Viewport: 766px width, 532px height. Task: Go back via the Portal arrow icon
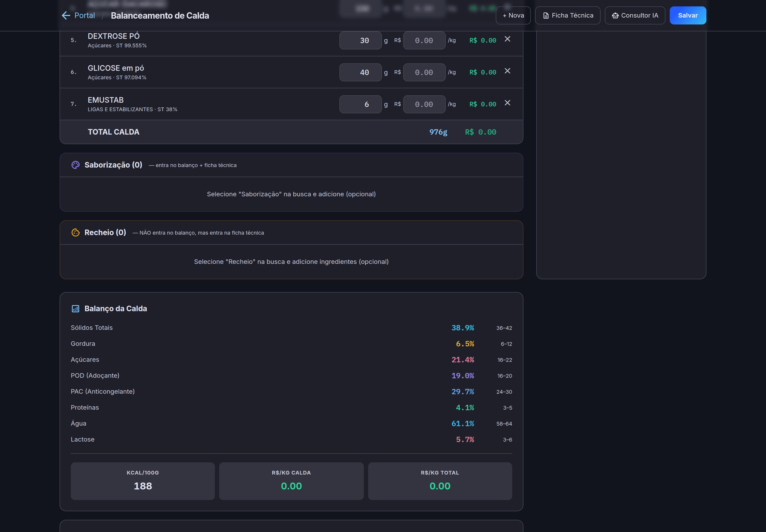[66, 15]
